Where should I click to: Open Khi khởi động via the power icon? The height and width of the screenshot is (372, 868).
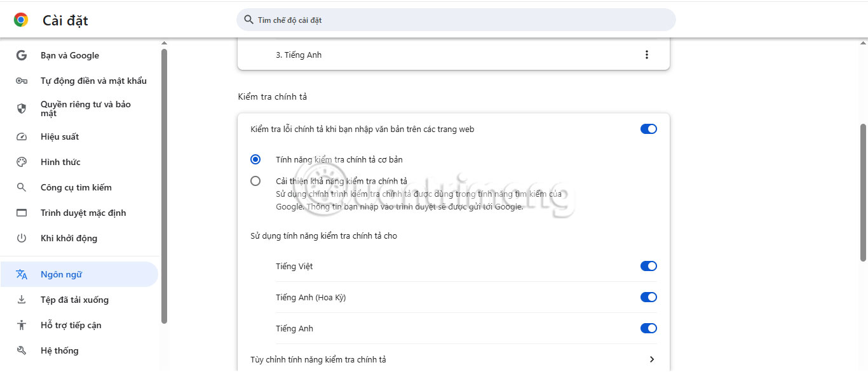coord(23,238)
